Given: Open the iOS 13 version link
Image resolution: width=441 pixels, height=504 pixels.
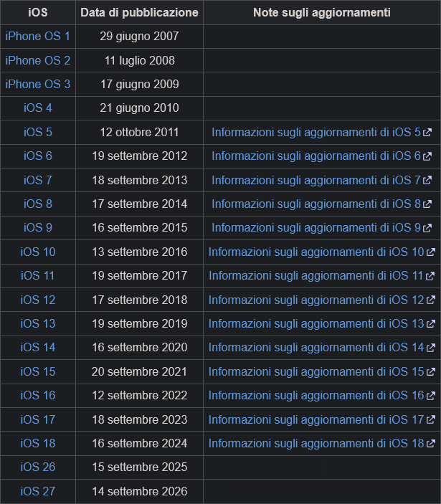Looking at the screenshot, I should pyautogui.click(x=37, y=323).
